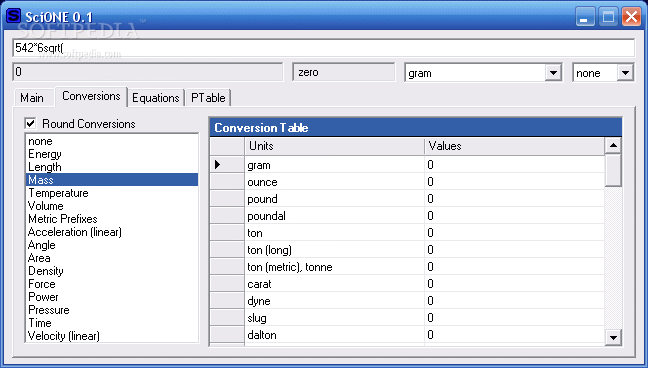The image size is (648, 368).
Task: Click the row header beside dyne
Action: [227, 301]
